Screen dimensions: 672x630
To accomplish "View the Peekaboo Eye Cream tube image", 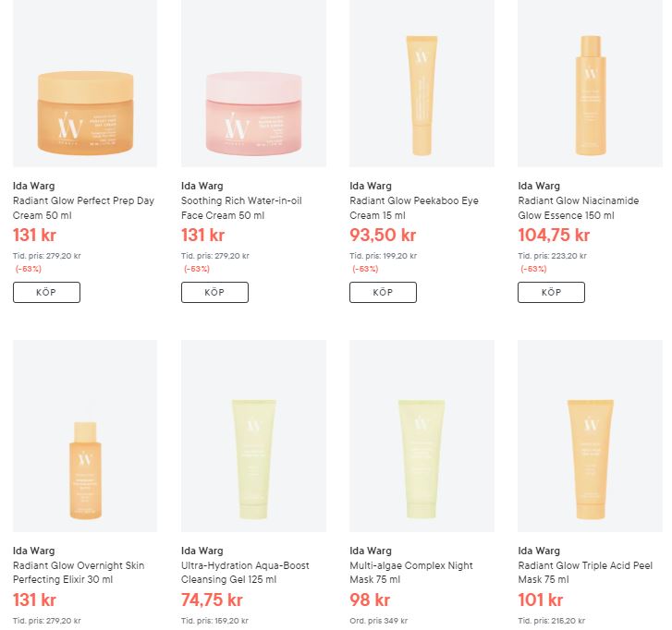I will click(x=422, y=83).
